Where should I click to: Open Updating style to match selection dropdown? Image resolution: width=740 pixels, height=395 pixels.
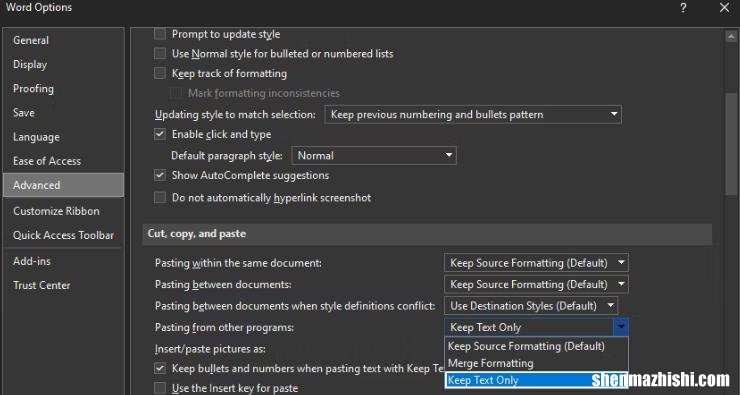pyautogui.click(x=473, y=115)
